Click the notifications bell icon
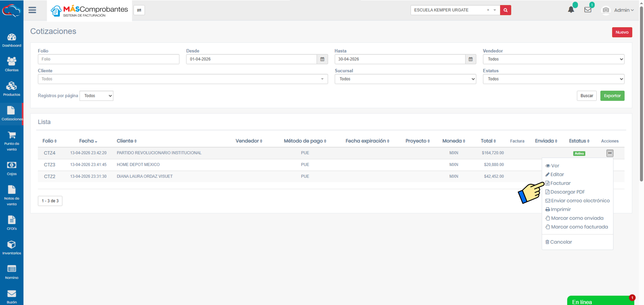This screenshot has height=305, width=644. click(571, 10)
